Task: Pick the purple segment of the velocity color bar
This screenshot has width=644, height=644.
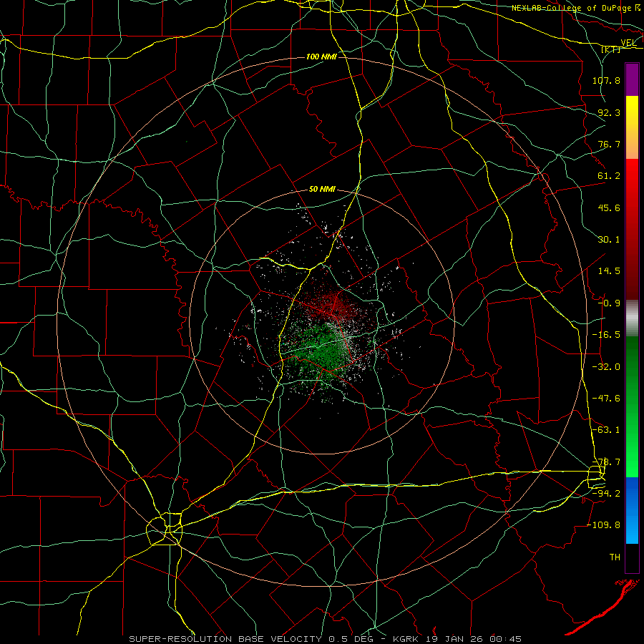Action: pyautogui.click(x=632, y=80)
